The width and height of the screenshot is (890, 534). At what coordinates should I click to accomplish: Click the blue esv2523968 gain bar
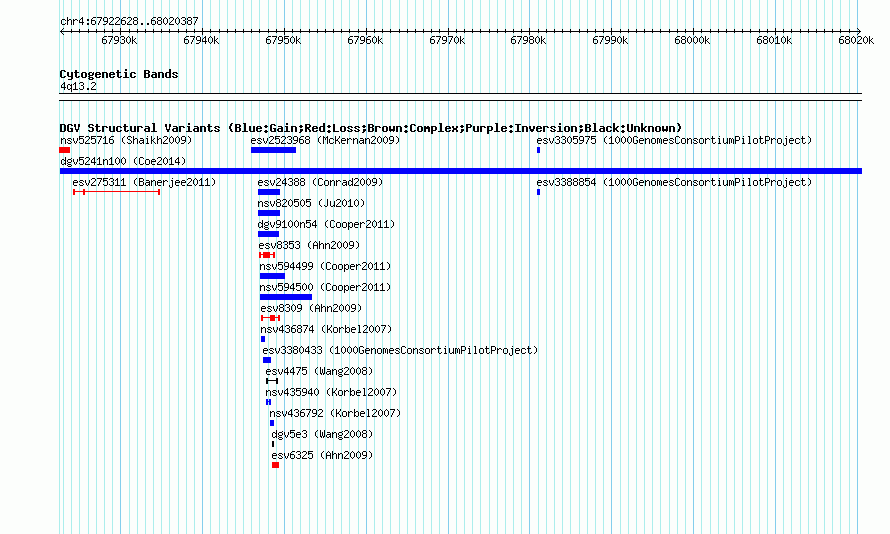[274, 150]
